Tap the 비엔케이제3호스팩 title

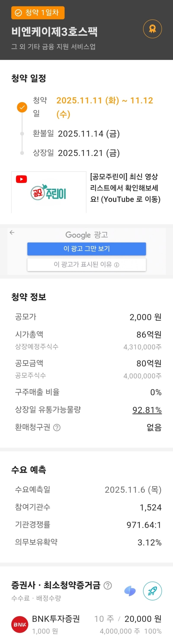tap(54, 32)
